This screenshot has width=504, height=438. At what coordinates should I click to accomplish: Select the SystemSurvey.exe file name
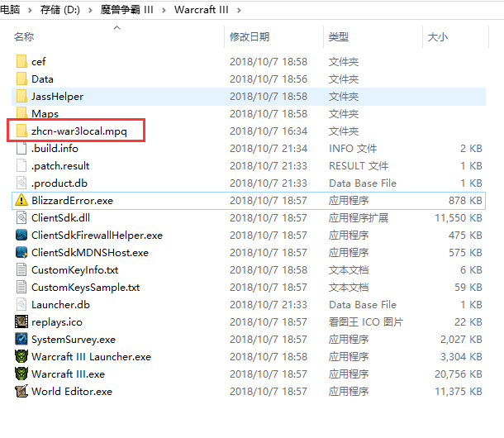pos(74,340)
